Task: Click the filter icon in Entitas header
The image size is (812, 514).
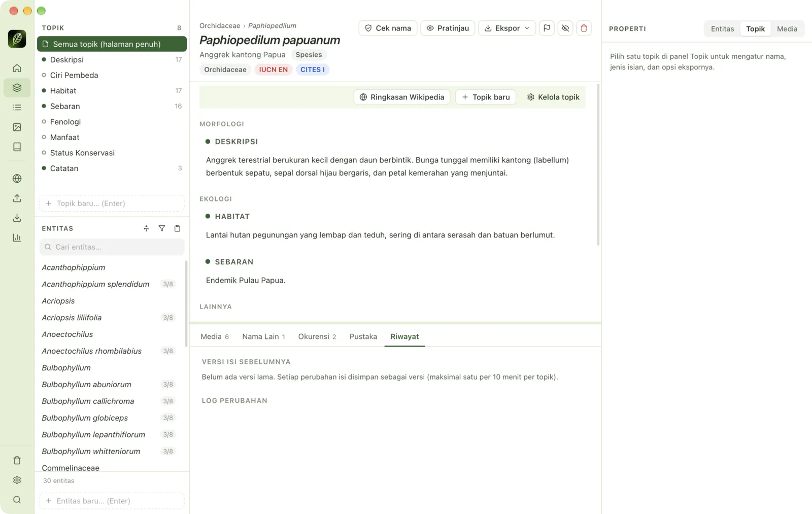Action: 161,228
